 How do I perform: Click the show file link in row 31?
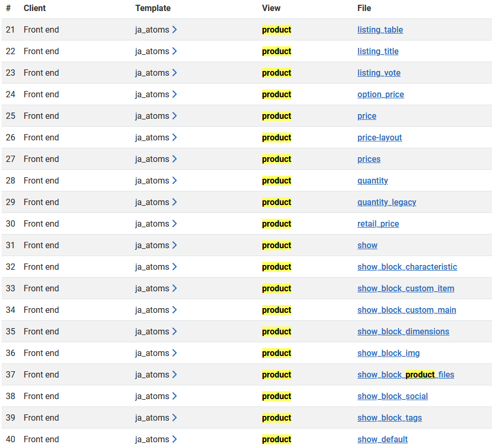(x=367, y=245)
